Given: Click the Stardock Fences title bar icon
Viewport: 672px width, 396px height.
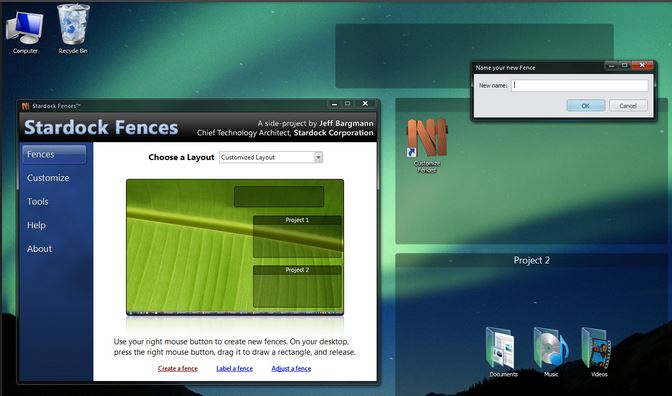Looking at the screenshot, I should coord(25,106).
